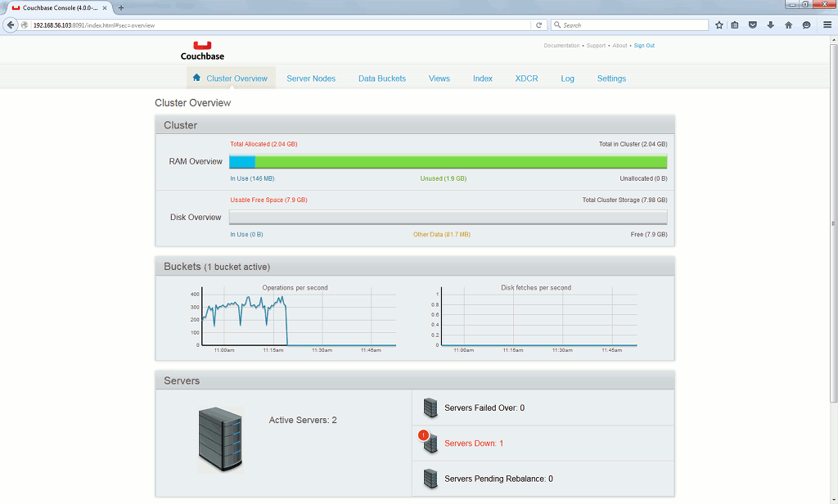Click the green Unused segment of RAM bar
This screenshot has width=838, height=504.
click(x=461, y=161)
